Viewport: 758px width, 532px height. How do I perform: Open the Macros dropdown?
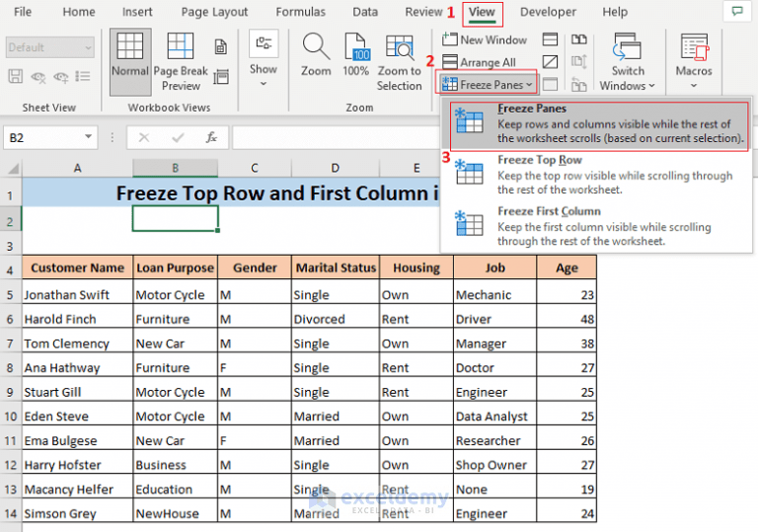[694, 61]
